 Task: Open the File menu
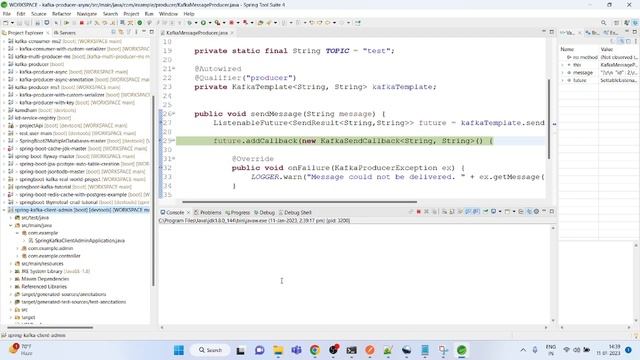tap(7, 14)
